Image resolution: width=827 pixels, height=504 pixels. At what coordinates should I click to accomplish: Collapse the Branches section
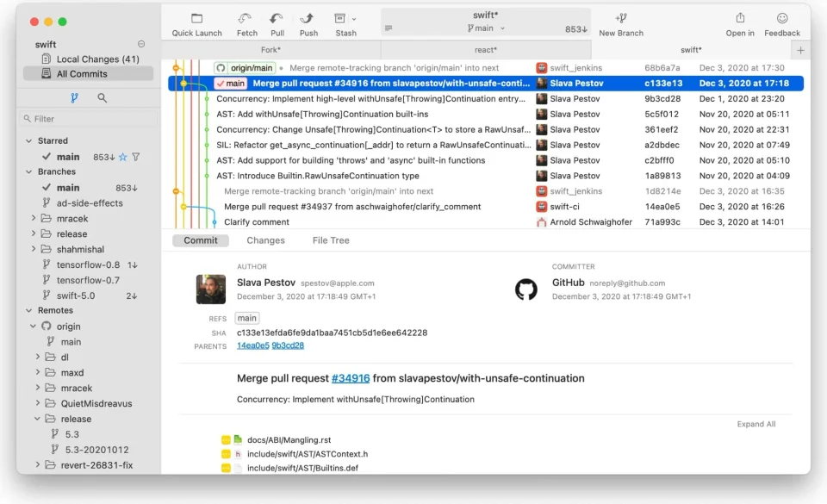[29, 171]
